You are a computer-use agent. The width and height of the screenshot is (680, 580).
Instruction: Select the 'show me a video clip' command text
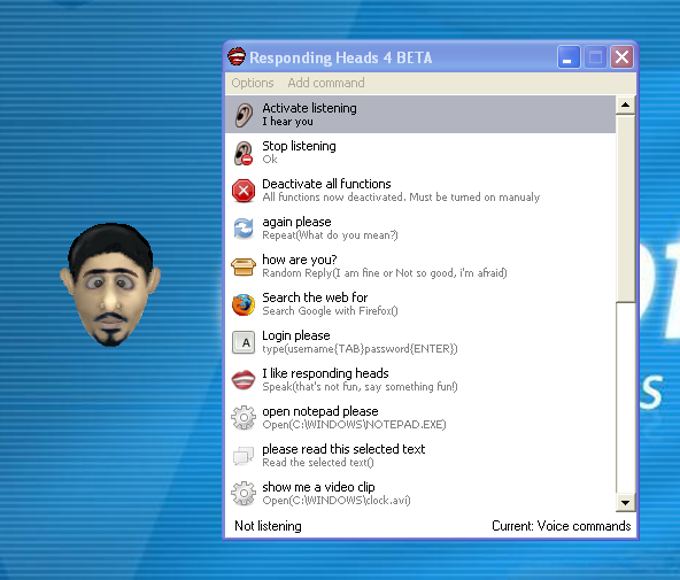point(318,487)
